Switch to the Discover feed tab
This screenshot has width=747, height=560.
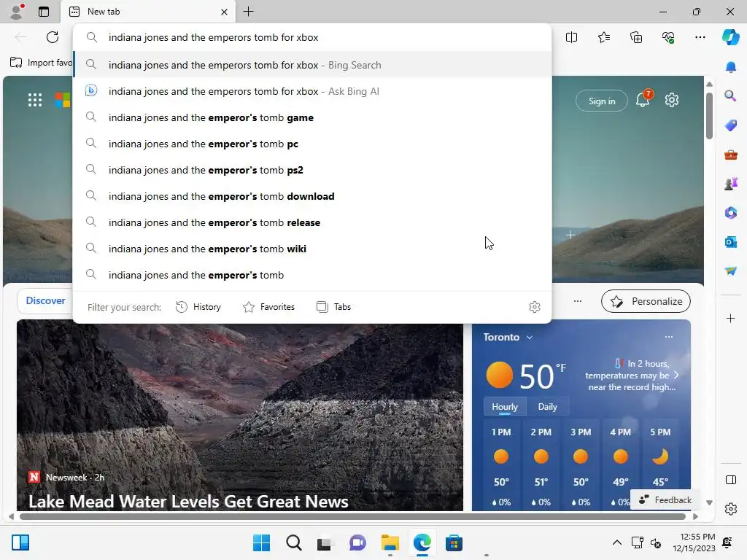(x=45, y=301)
